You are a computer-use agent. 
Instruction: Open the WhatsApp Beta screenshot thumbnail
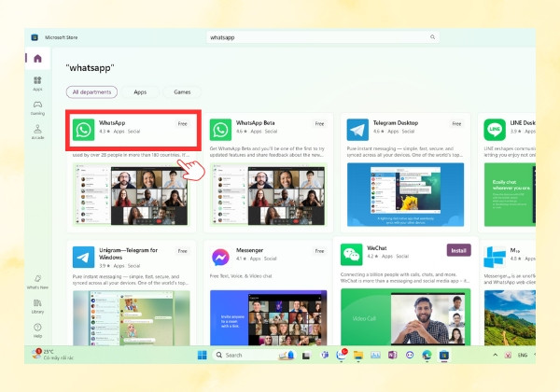[x=269, y=195]
